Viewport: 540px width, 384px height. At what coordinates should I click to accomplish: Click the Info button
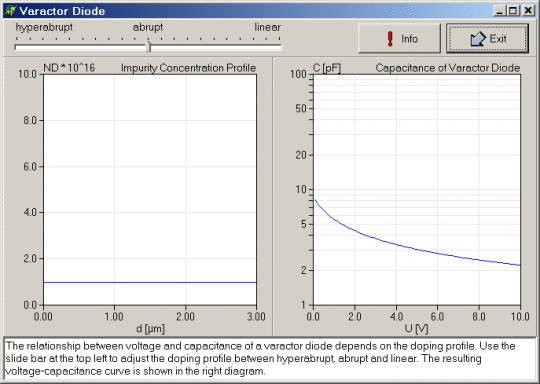coord(399,38)
